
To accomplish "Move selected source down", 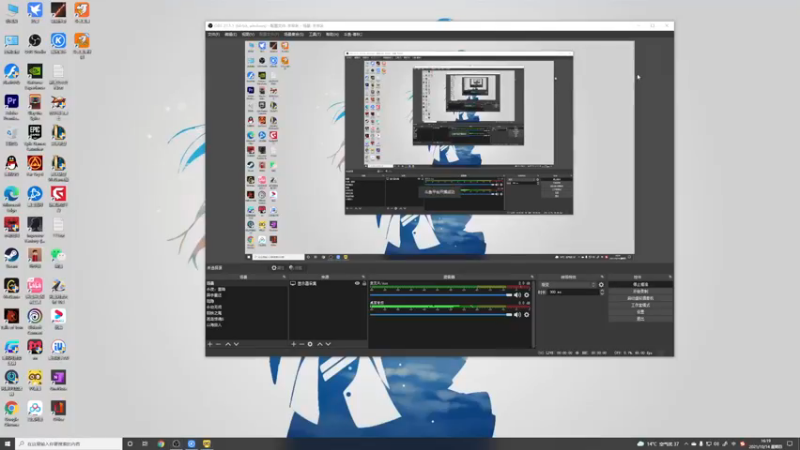I will (328, 344).
